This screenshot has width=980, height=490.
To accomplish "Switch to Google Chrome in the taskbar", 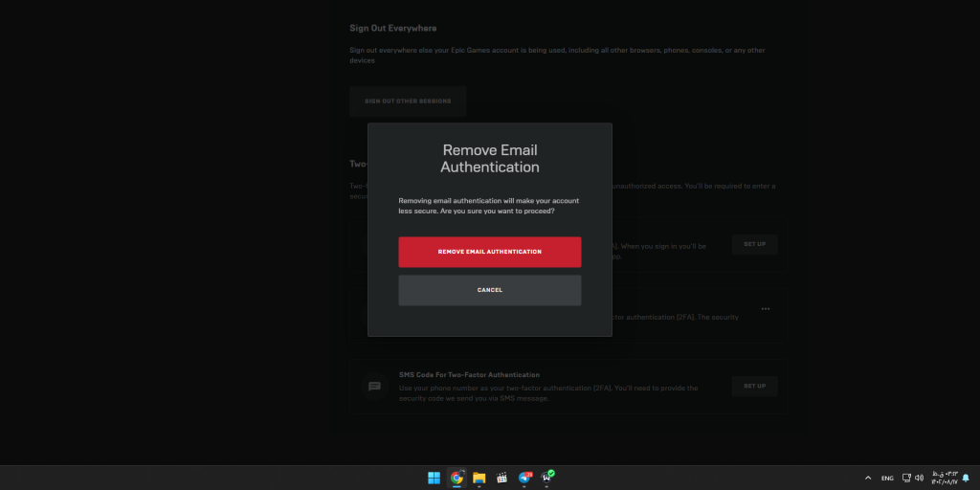I will (457, 478).
